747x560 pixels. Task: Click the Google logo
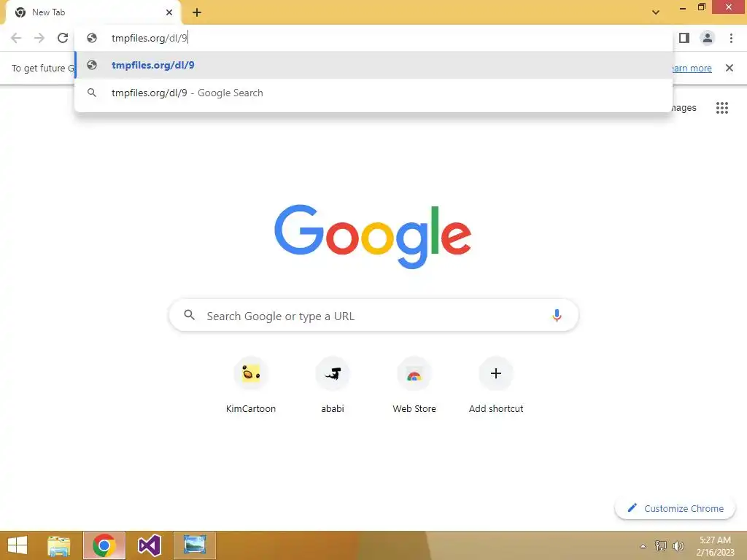[x=373, y=237]
